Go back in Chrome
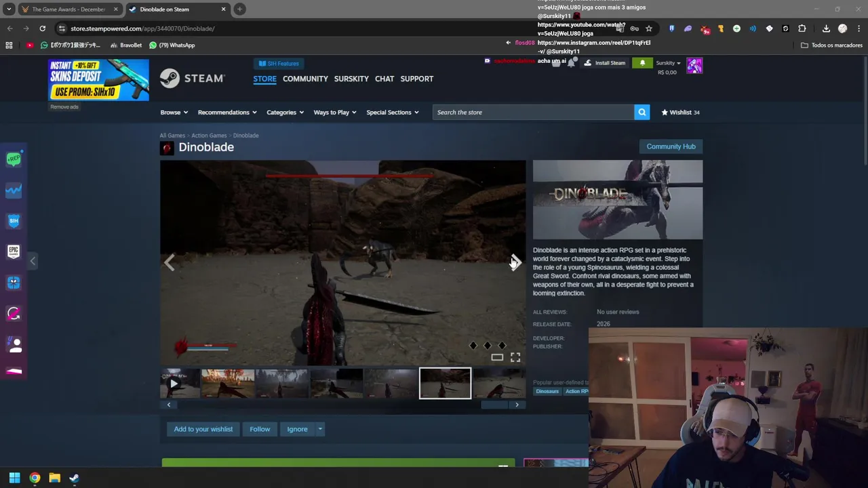This screenshot has height=488, width=868. click(9, 28)
